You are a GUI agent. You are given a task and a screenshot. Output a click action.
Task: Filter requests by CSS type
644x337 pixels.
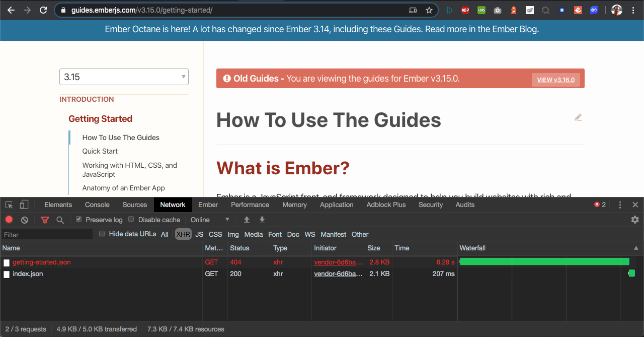coord(215,234)
